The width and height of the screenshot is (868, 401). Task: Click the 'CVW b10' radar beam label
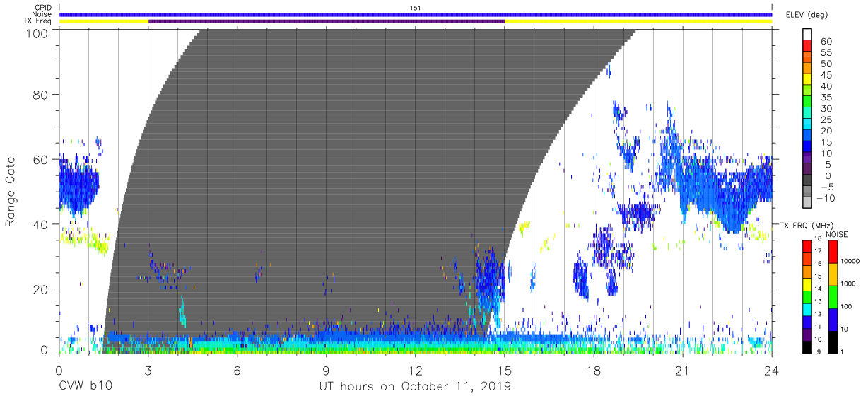[x=85, y=387]
